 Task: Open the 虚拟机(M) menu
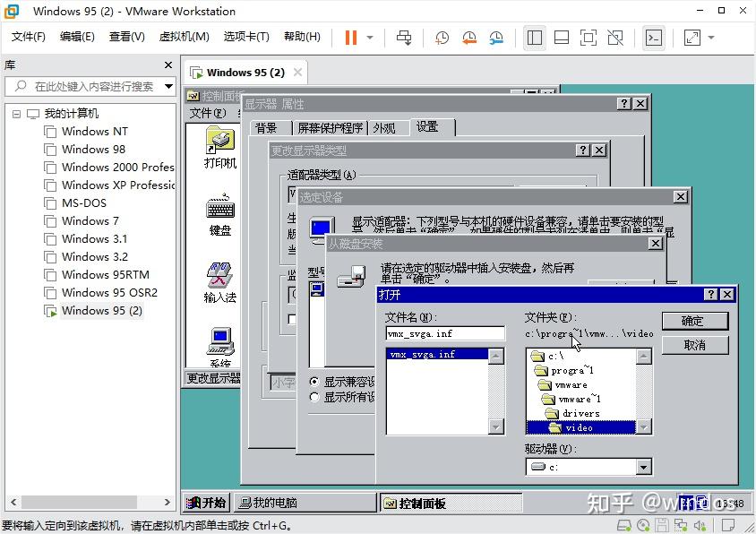tap(183, 37)
